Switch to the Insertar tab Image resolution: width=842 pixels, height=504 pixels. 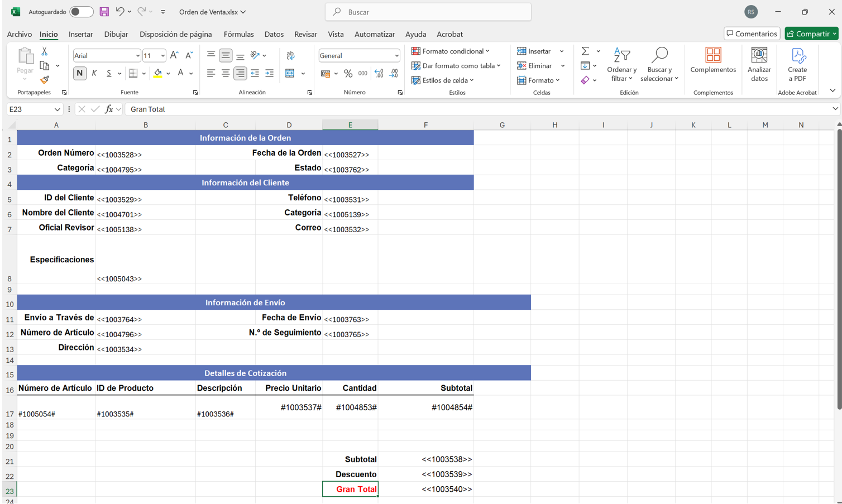tap(80, 34)
